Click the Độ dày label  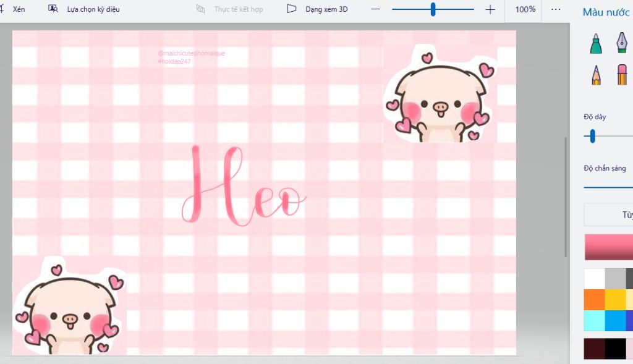click(x=595, y=117)
